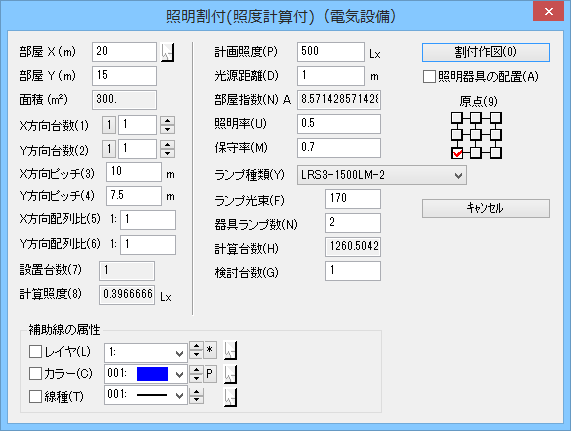Click the 部屋指数(N) field showing 8.5714
571x431 pixels.
pyautogui.click(x=339, y=100)
